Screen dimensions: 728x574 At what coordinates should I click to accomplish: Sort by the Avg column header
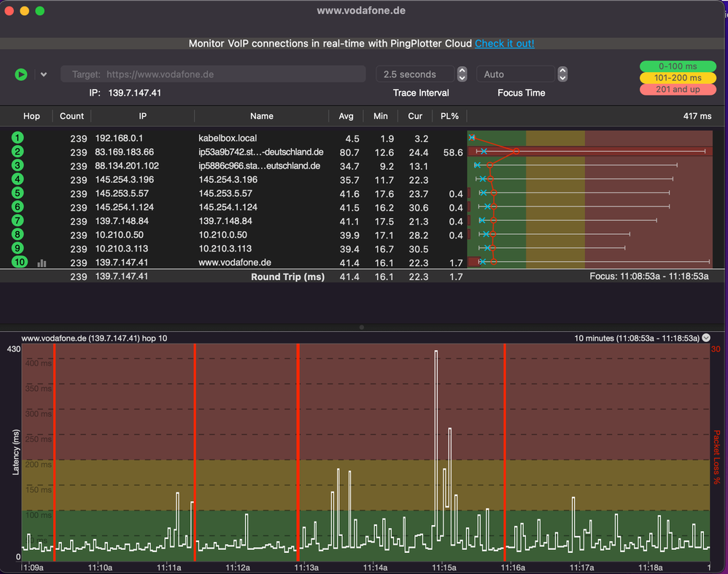pos(346,116)
